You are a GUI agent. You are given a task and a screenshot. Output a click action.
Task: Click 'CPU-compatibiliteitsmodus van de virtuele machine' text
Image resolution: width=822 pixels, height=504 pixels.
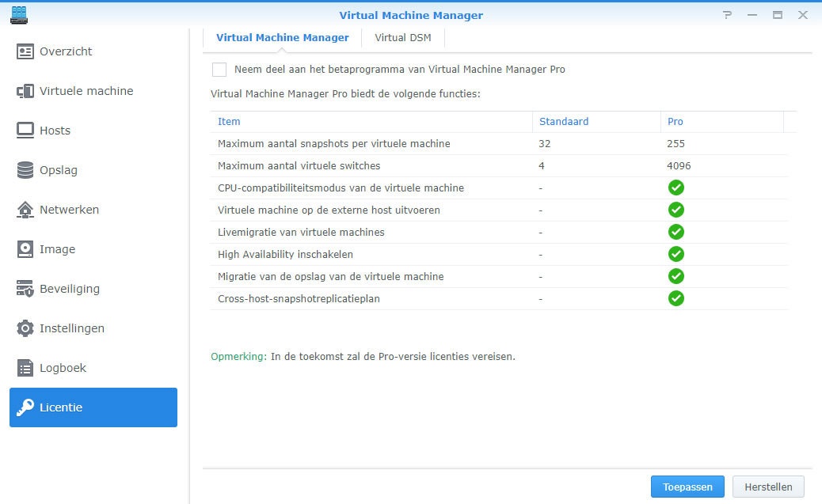[341, 188]
